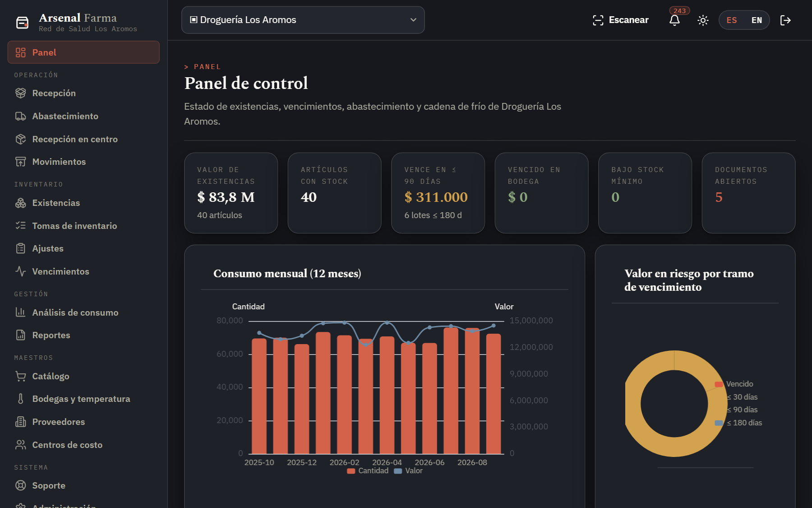Click the logout icon
The width and height of the screenshot is (812, 508).
point(785,20)
